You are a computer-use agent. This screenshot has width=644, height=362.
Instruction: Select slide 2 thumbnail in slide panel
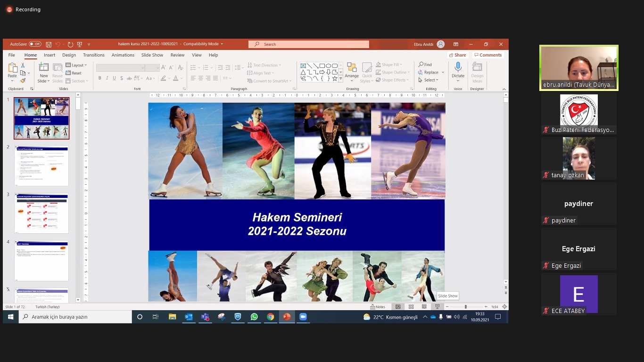41,166
